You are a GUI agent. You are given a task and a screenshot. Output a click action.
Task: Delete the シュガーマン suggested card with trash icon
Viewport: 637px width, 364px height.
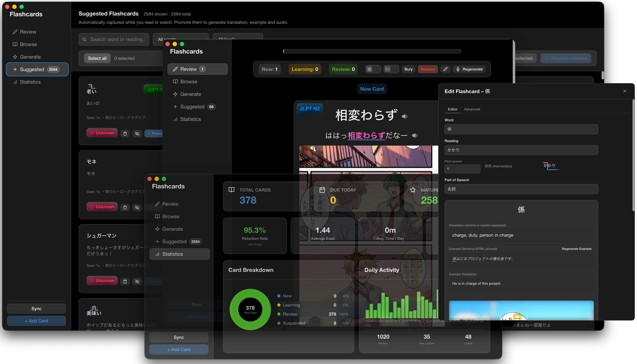(x=125, y=281)
